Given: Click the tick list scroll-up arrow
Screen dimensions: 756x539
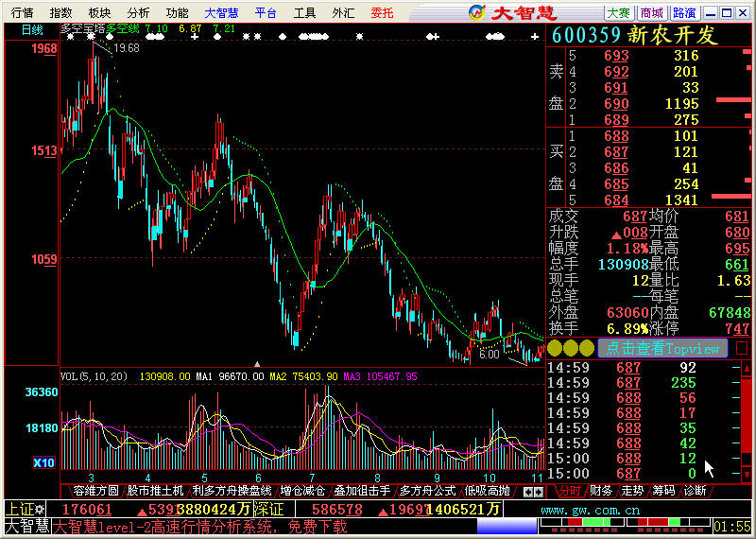Looking at the screenshot, I should 747,369.
